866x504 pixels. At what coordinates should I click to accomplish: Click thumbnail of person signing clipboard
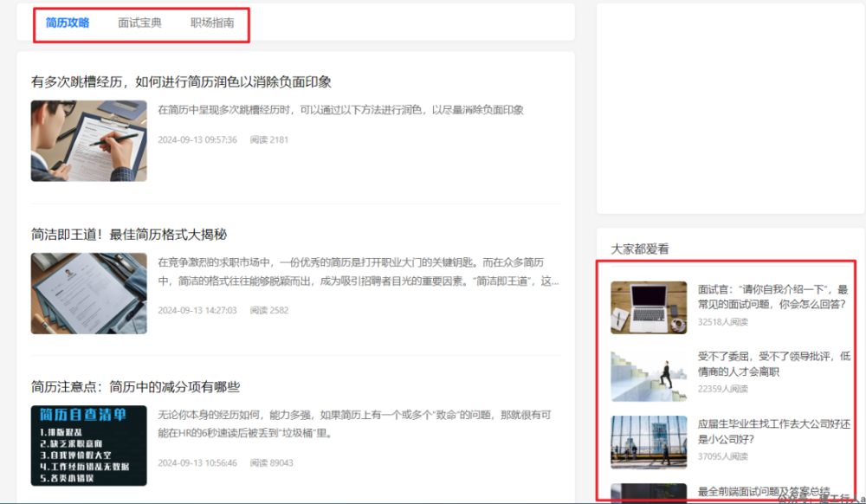(89, 141)
